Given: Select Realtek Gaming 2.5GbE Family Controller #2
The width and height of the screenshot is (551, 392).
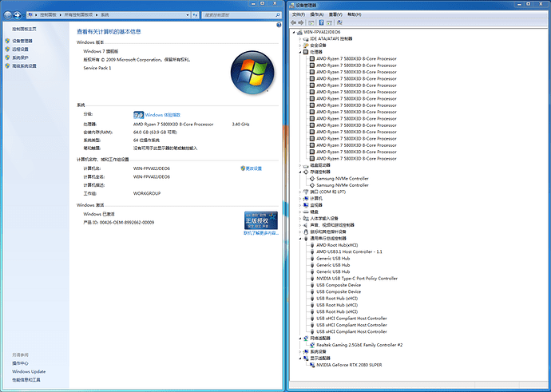Looking at the screenshot, I should [359, 345].
